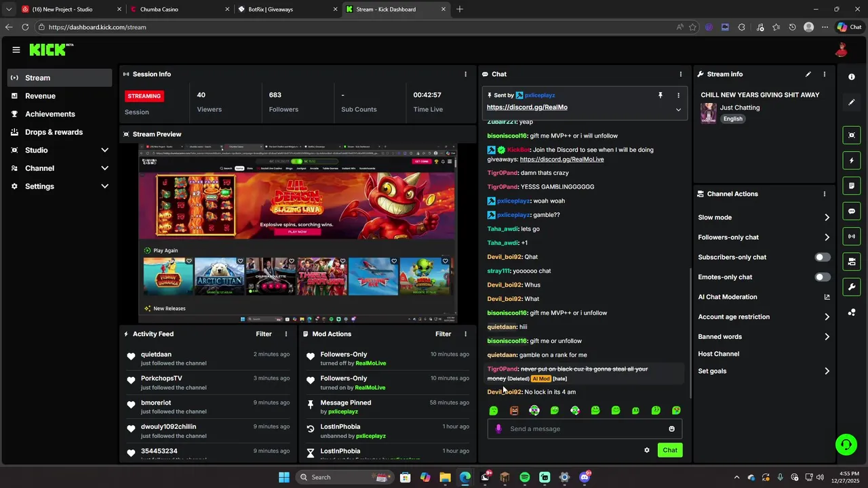Click the document page icon in the right rail
The width and height of the screenshot is (868, 488).
pyautogui.click(x=852, y=186)
